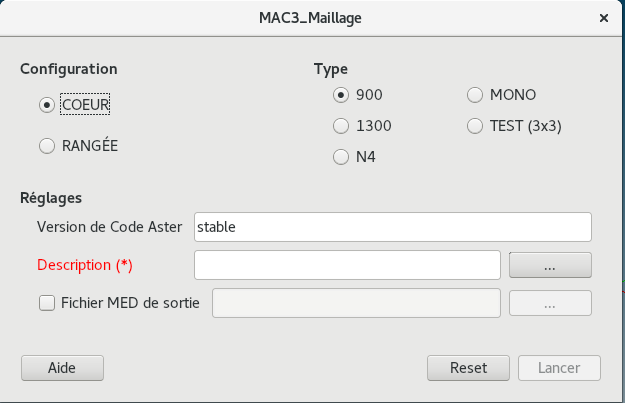This screenshot has width=625, height=403.
Task: Click the browse button for Fichier MED
Action: [x=550, y=303]
